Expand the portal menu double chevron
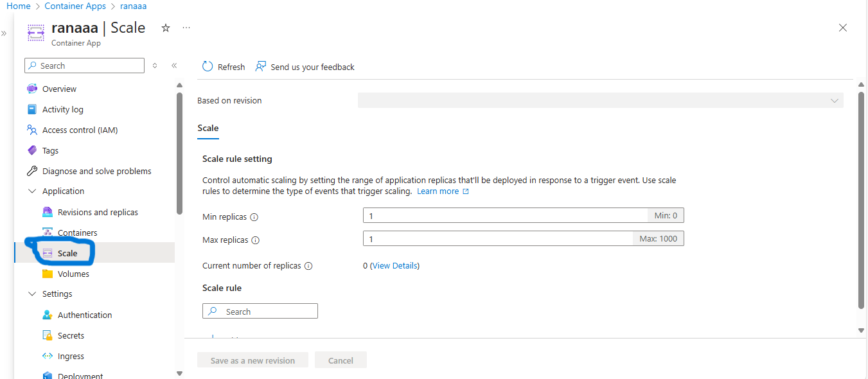This screenshot has width=868, height=379. click(4, 33)
